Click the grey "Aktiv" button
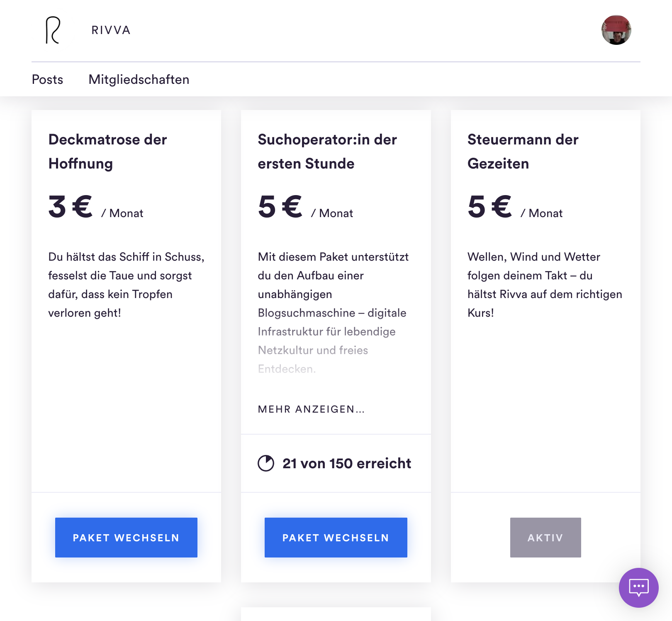Screen dimensions: 672x621 545,538
